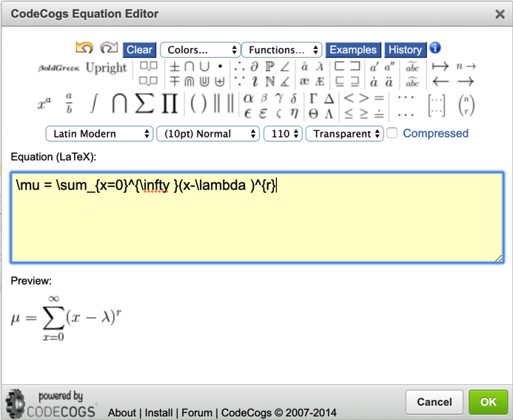Click the orange undo arrow icon
Image resolution: width=513 pixels, height=420 pixels.
tap(84, 48)
